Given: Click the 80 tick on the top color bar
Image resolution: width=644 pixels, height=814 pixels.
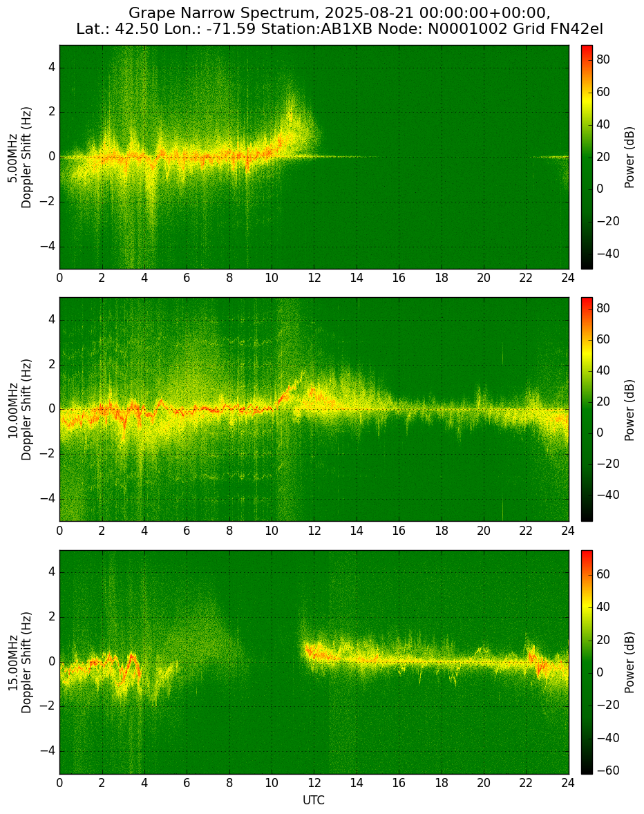Looking at the screenshot, I should tap(603, 59).
